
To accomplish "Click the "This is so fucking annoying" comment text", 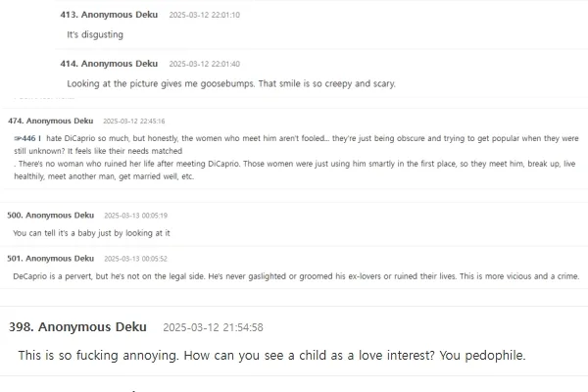I will click(271, 355).
